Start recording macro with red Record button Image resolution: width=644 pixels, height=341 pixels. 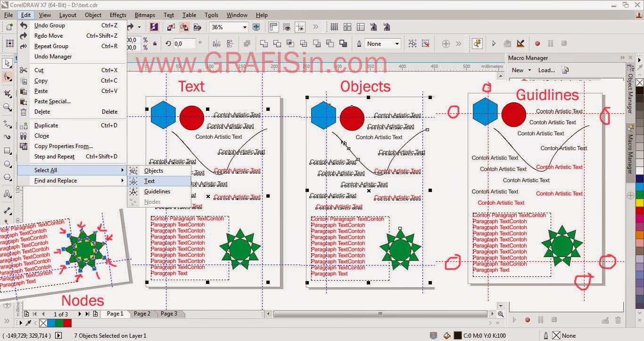coord(537,44)
